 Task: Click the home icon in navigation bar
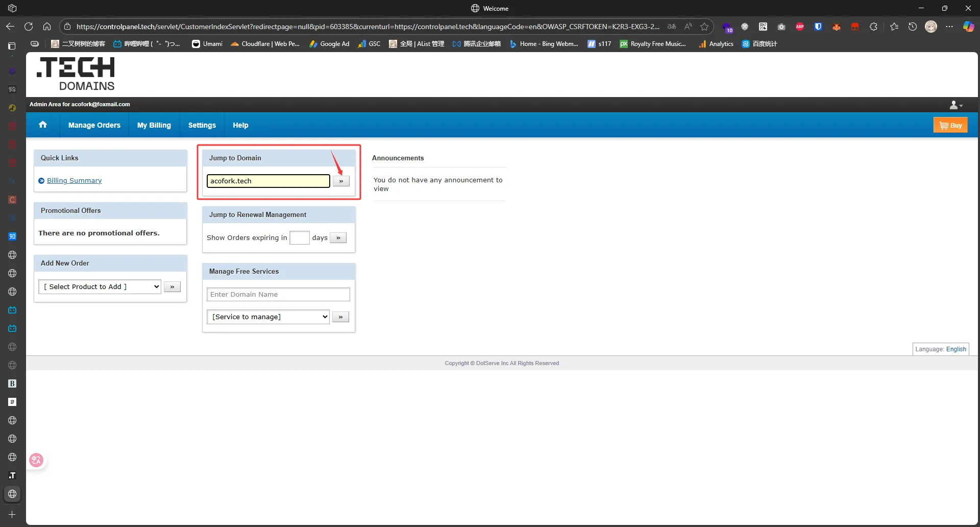(43, 125)
